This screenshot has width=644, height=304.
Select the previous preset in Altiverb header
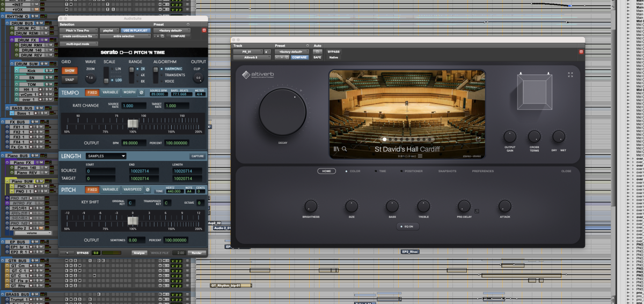pyautogui.click(x=277, y=57)
